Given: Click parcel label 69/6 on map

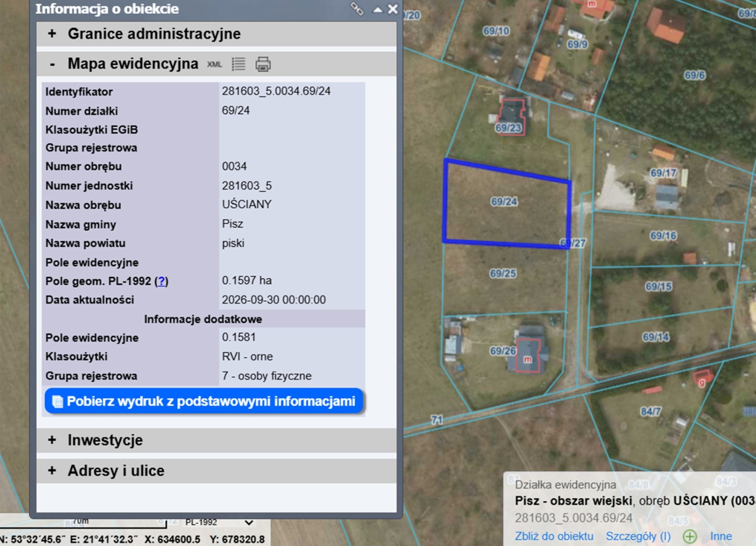Looking at the screenshot, I should [x=695, y=75].
